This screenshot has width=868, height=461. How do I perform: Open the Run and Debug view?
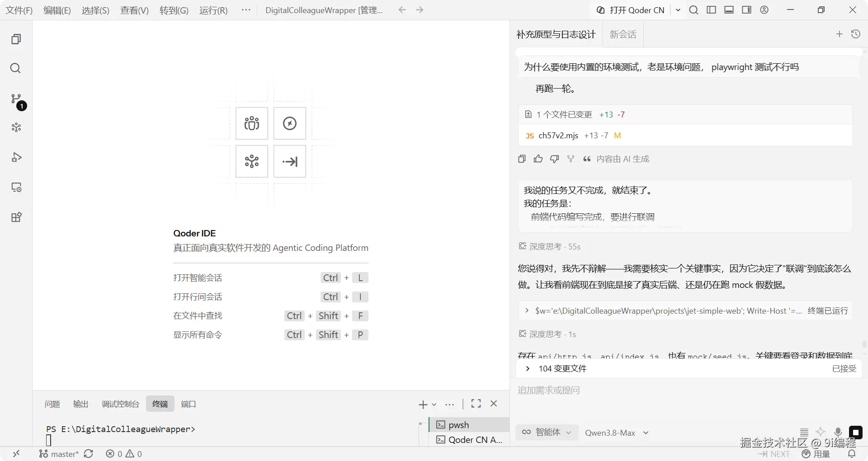(16, 157)
